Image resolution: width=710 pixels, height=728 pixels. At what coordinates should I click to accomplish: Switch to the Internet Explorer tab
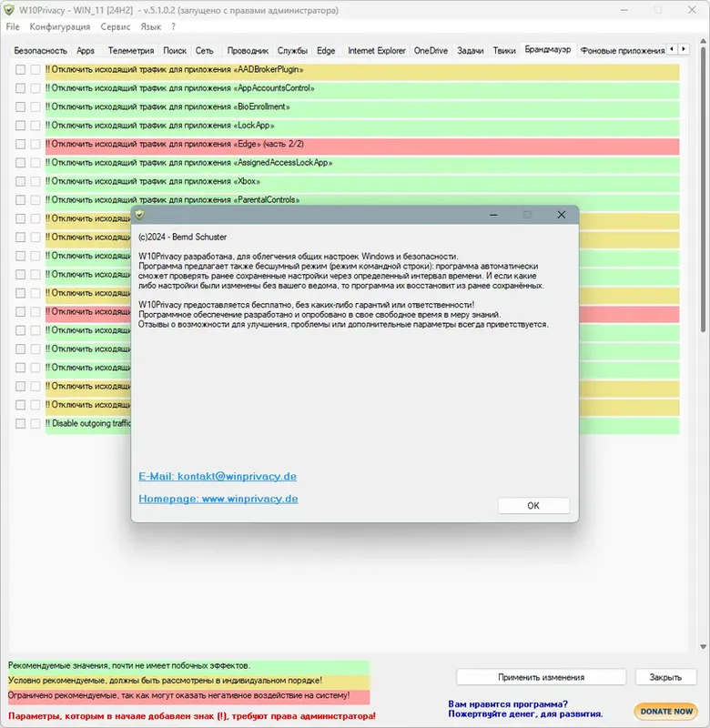click(x=377, y=51)
